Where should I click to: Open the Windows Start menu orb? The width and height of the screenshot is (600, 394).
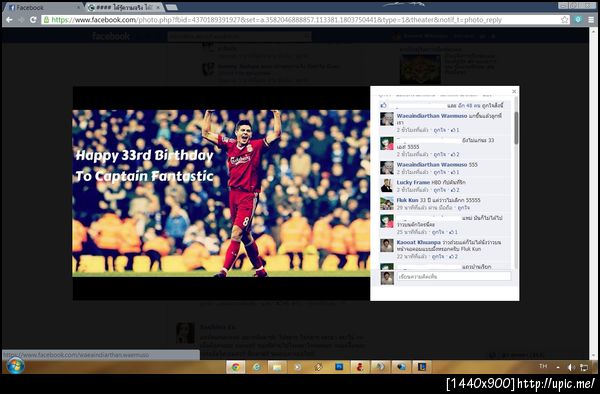coord(15,366)
